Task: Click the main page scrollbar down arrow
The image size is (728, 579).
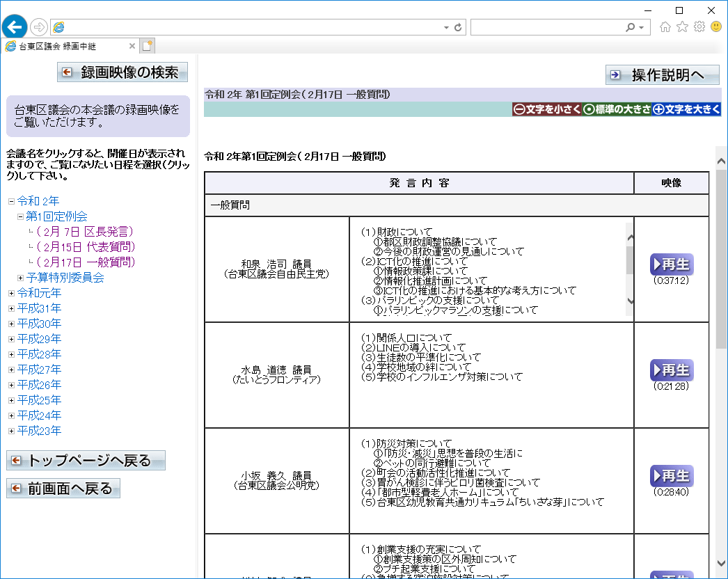Action: click(721, 563)
